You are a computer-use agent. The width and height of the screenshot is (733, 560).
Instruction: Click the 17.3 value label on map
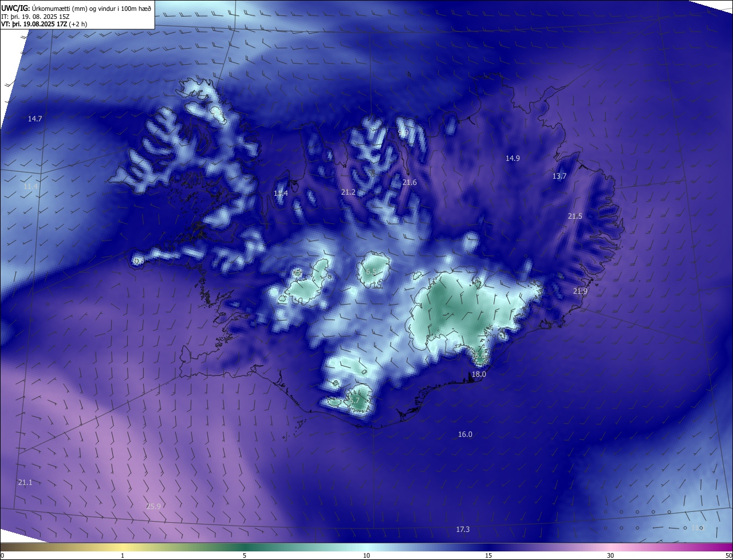(463, 530)
